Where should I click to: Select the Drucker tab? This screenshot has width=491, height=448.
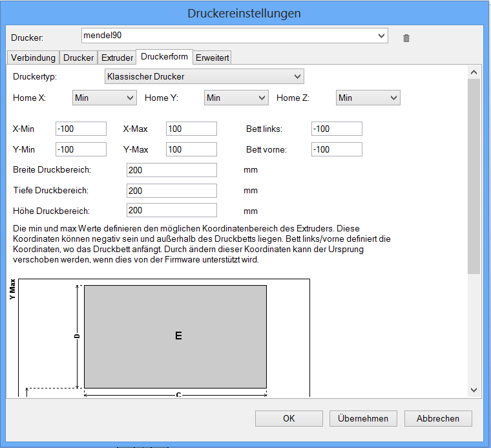[x=79, y=58]
